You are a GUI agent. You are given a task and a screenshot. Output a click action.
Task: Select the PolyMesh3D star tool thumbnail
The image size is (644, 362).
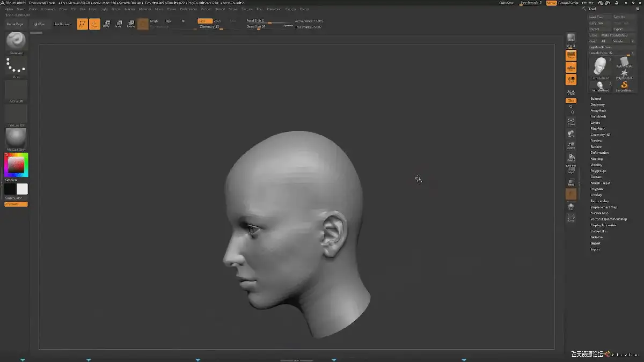[624, 73]
